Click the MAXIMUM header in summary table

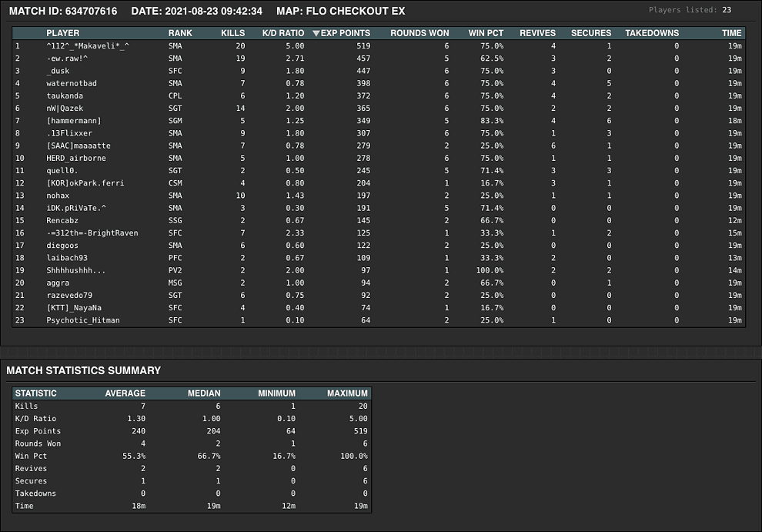347,393
